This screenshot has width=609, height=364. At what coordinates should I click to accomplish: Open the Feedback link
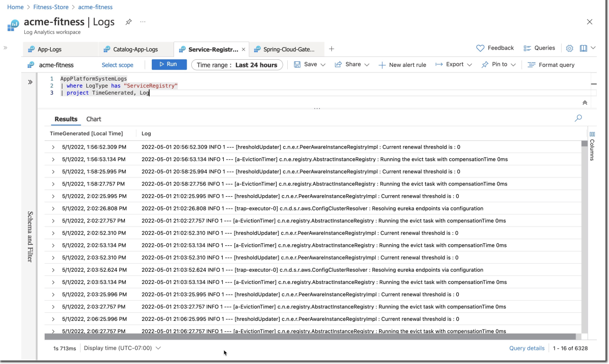point(495,48)
